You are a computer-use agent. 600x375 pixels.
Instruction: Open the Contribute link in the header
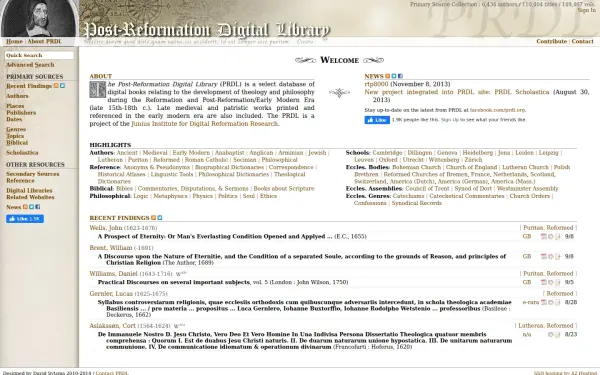(x=551, y=41)
